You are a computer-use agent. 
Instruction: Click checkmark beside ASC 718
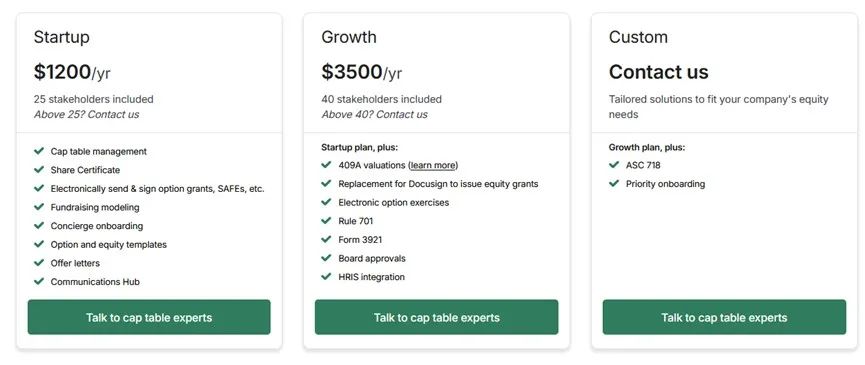coord(614,164)
